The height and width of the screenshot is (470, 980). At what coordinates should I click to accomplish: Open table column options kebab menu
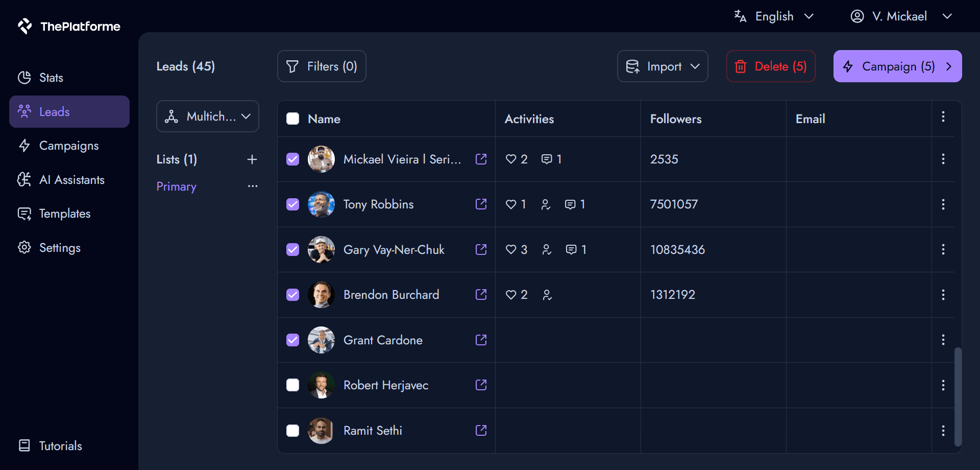pyautogui.click(x=943, y=117)
